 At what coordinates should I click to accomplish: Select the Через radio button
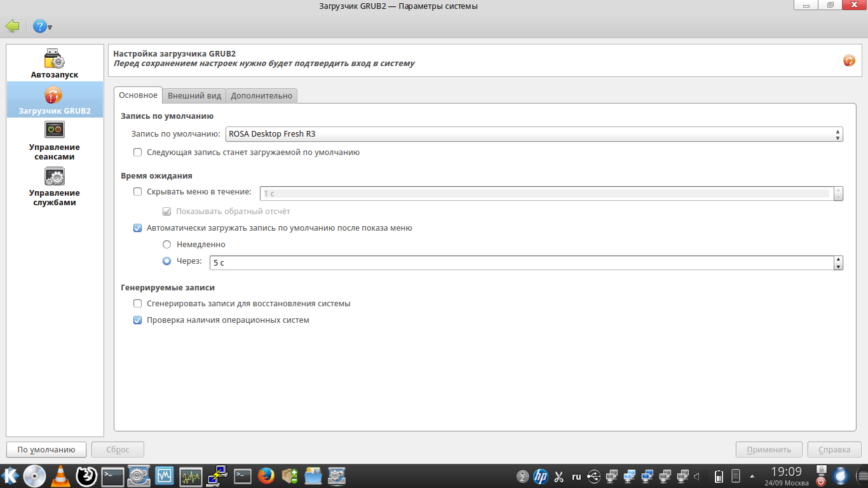pyautogui.click(x=167, y=261)
